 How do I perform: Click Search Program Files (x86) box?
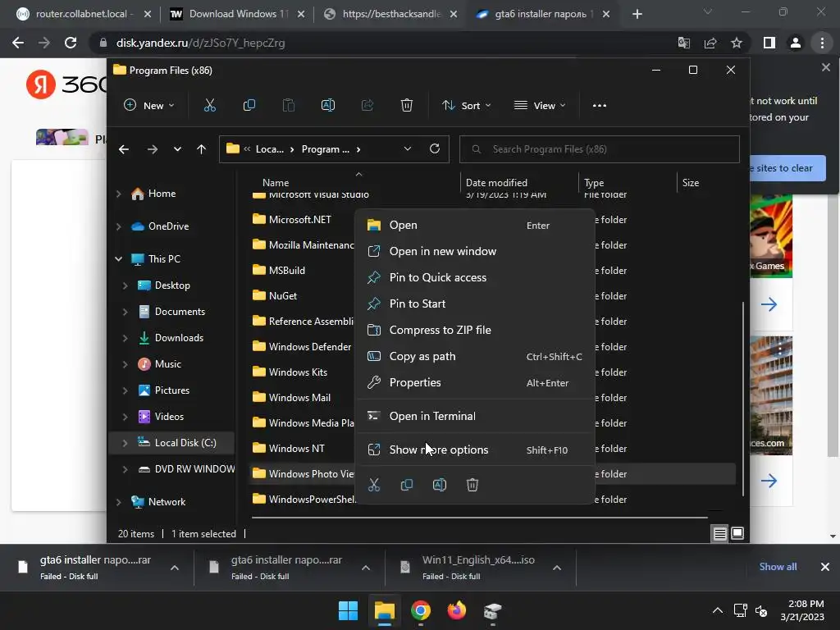tap(599, 149)
